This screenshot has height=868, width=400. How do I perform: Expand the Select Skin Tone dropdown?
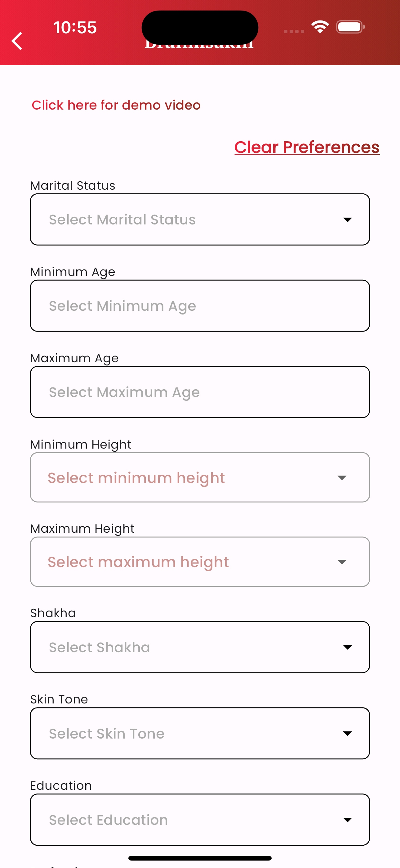(200, 733)
